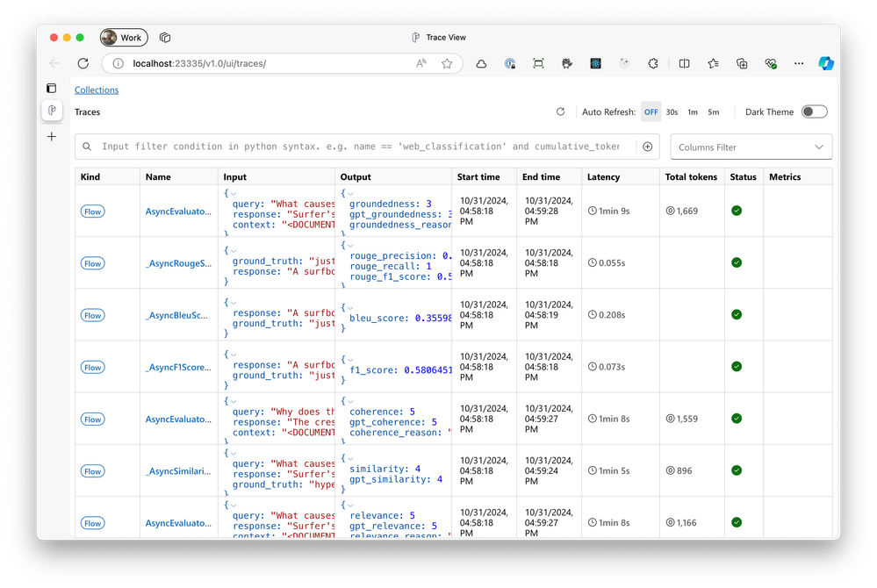877x588 pixels.
Task: Click the Total tokens column header
Action: coord(691,176)
